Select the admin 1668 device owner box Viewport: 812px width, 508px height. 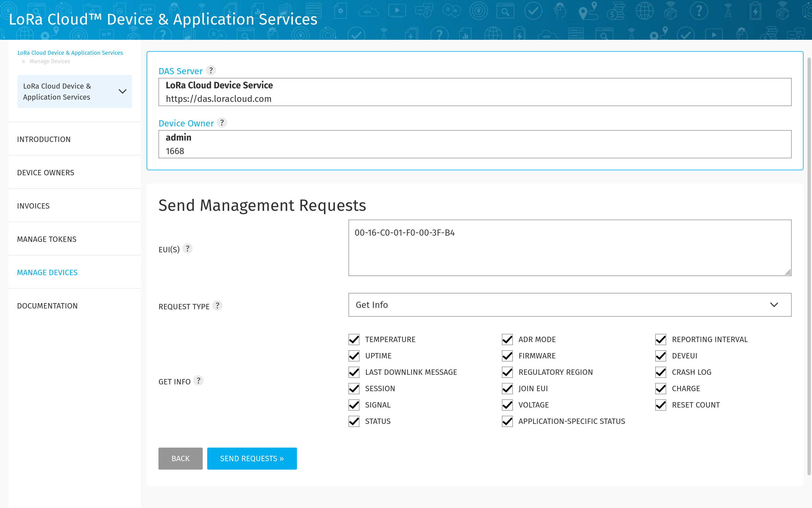pos(475,144)
